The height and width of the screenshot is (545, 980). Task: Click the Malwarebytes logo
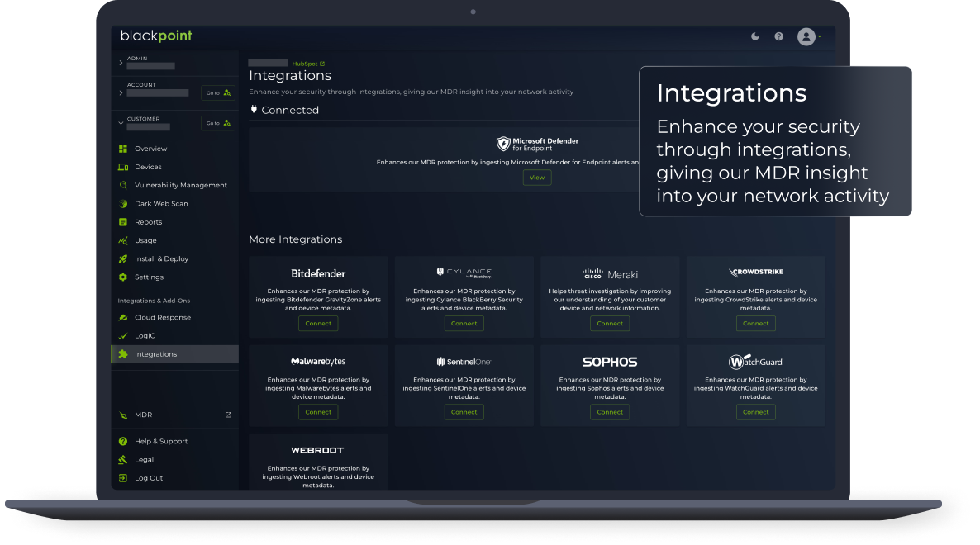click(318, 362)
